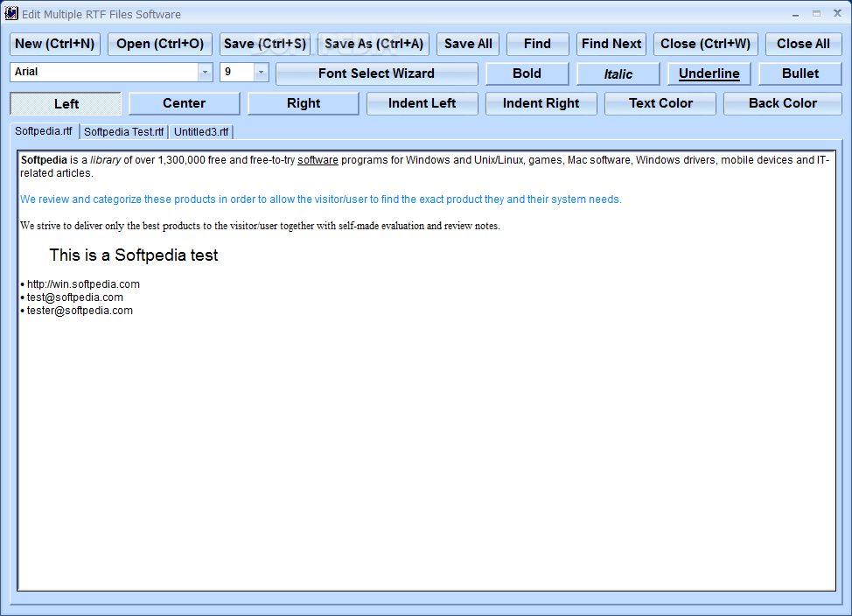
Task: Click the Indent Left button
Action: point(423,103)
